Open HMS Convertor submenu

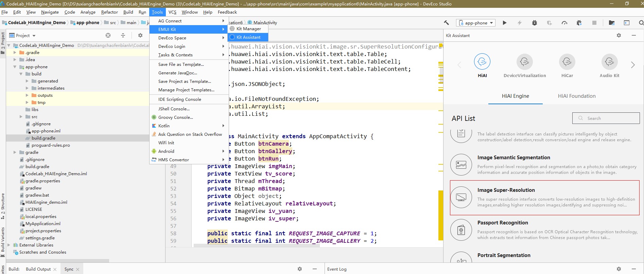pyautogui.click(x=189, y=160)
